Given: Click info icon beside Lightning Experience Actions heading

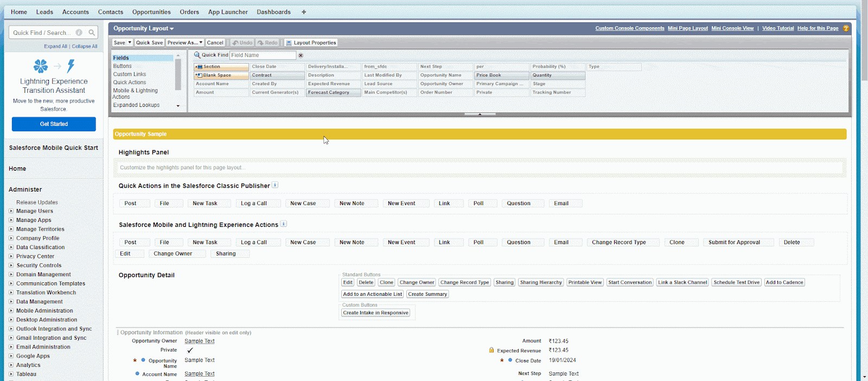Looking at the screenshot, I should 284,224.
